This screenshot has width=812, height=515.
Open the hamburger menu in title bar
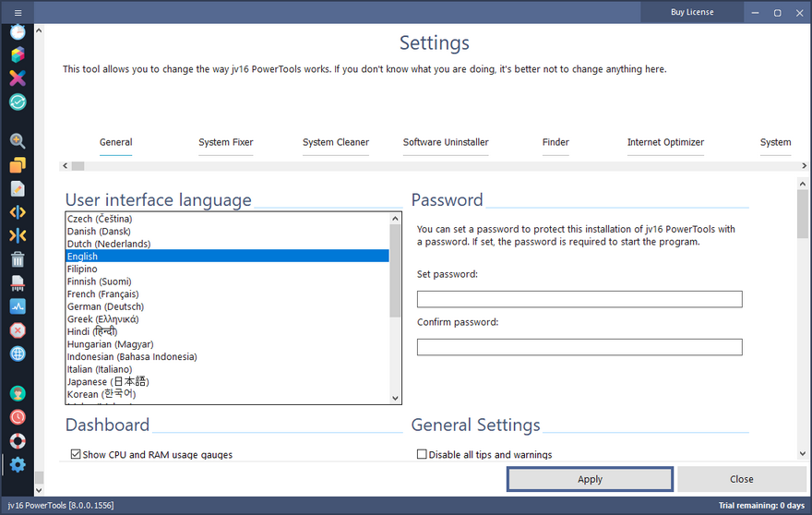(18, 12)
